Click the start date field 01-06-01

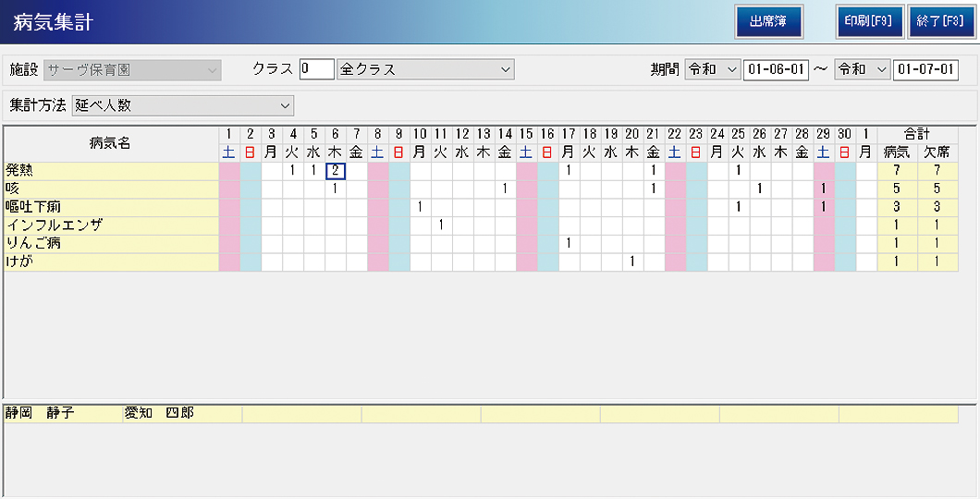pos(776,69)
